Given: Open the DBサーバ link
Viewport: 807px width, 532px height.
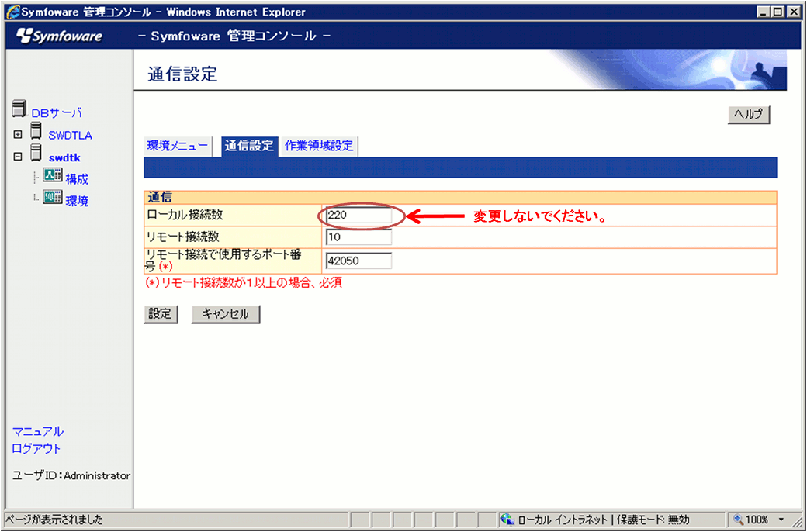Looking at the screenshot, I should (57, 113).
